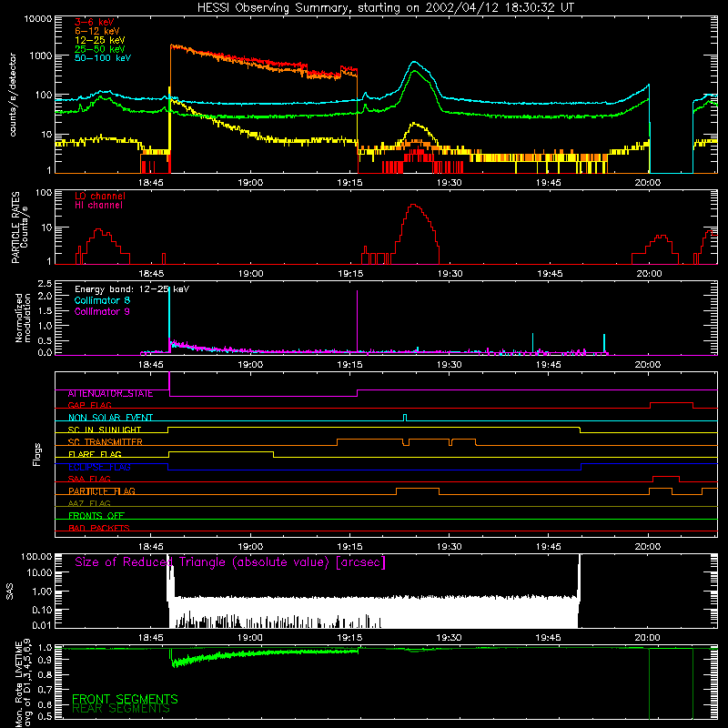This screenshot has height=728, width=728.
Task: Click the SAA_FLAG label
Action: 89,480
